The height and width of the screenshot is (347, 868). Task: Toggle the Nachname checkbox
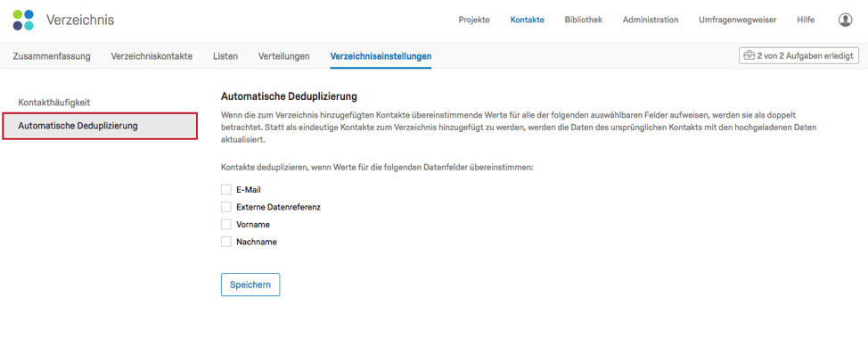click(x=225, y=242)
